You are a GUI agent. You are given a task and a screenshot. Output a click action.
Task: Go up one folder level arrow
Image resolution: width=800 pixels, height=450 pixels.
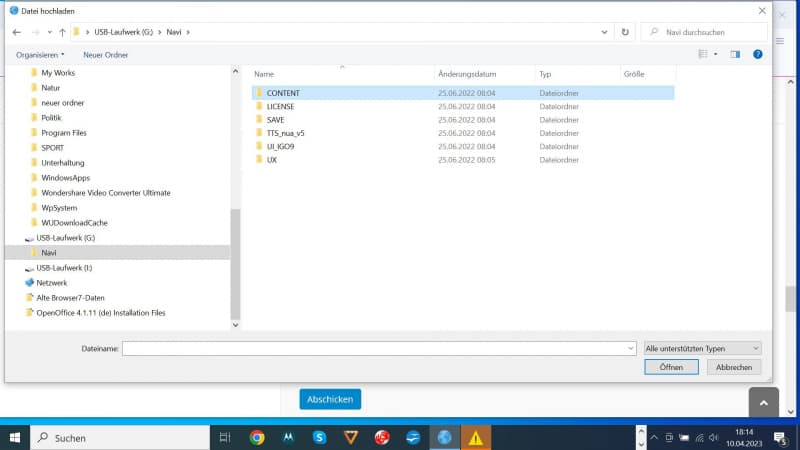point(62,32)
